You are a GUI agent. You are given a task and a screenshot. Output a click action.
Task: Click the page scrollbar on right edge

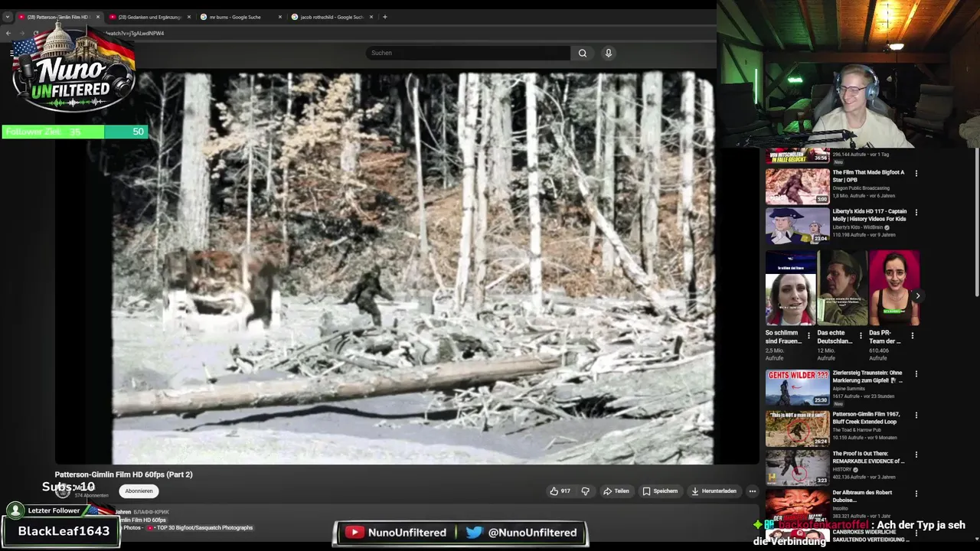pos(977,222)
